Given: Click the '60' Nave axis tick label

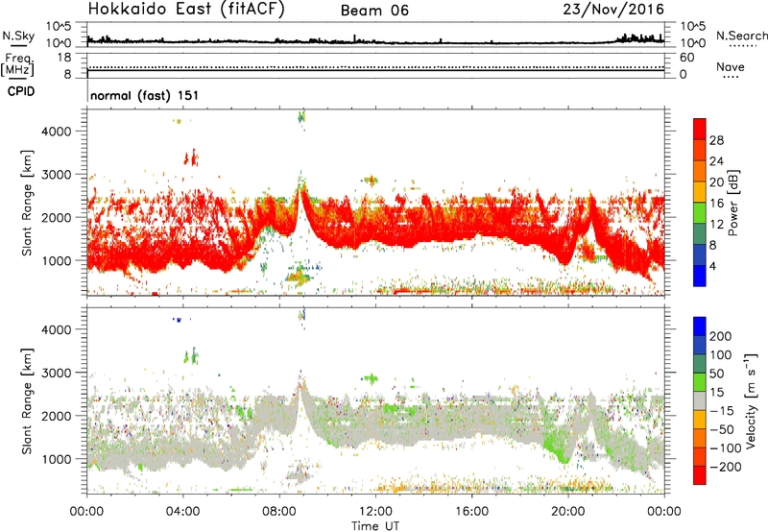Looking at the screenshot, I should pos(686,58).
